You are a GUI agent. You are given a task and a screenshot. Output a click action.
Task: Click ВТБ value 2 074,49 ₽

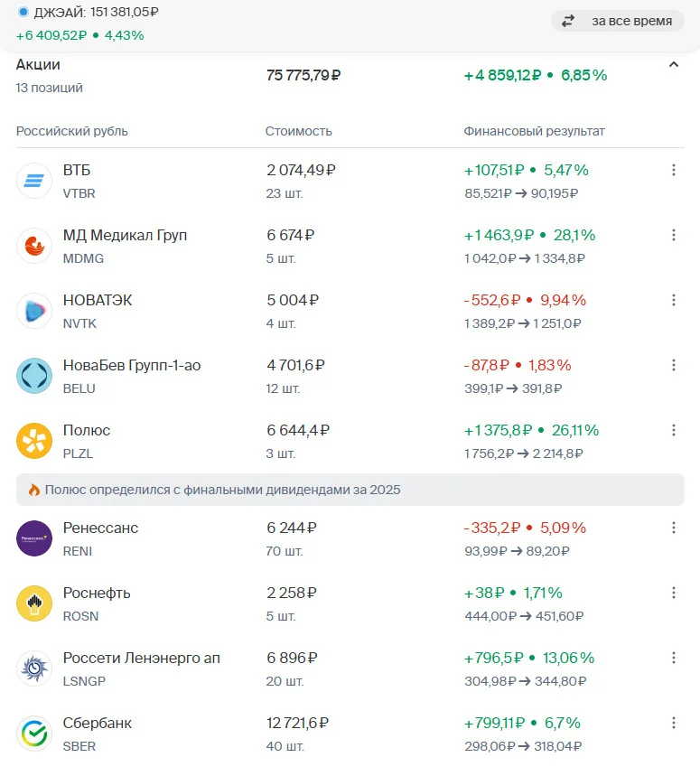coord(301,170)
